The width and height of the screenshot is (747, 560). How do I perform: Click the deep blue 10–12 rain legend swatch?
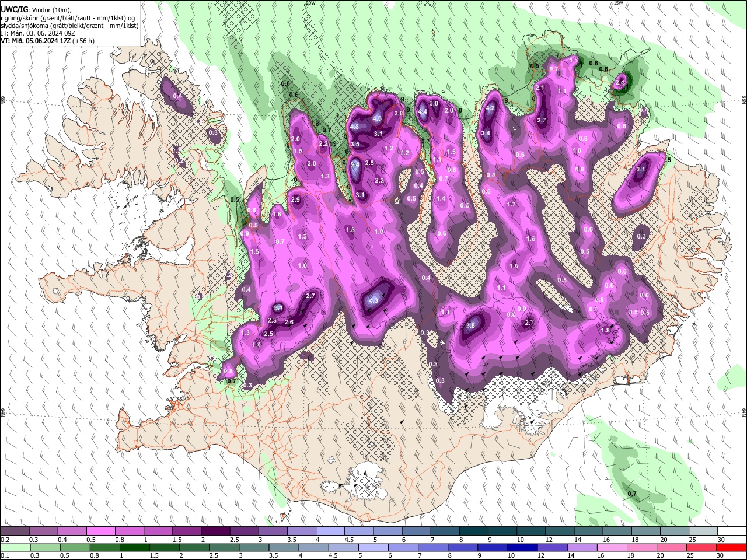click(x=521, y=547)
